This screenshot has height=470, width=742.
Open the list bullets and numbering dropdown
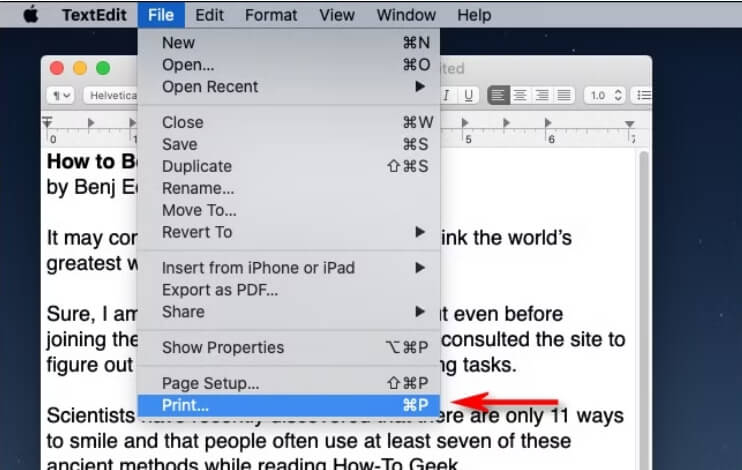click(x=643, y=96)
